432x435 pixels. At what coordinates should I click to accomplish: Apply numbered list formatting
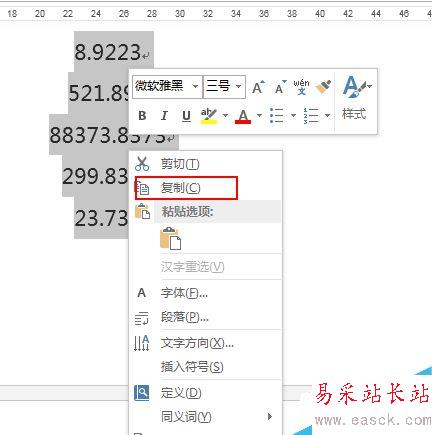pos(311,116)
